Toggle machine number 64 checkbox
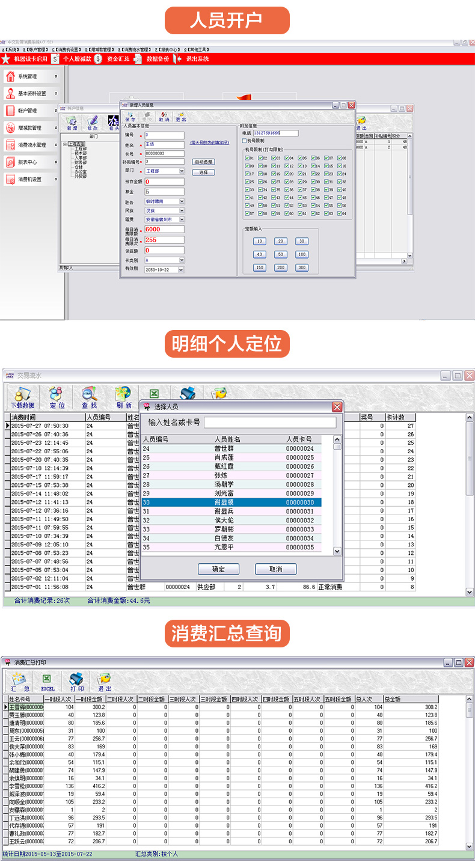Screen dimensions: 475x868 (339, 213)
